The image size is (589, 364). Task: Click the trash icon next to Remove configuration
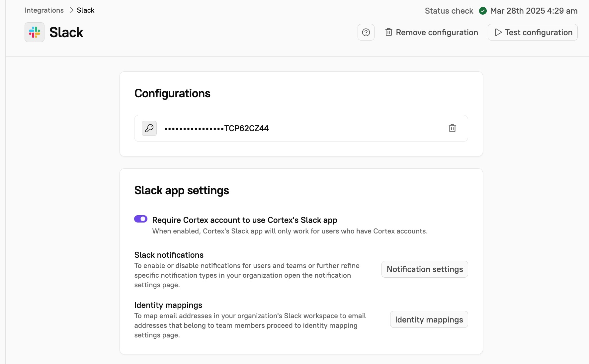(389, 32)
